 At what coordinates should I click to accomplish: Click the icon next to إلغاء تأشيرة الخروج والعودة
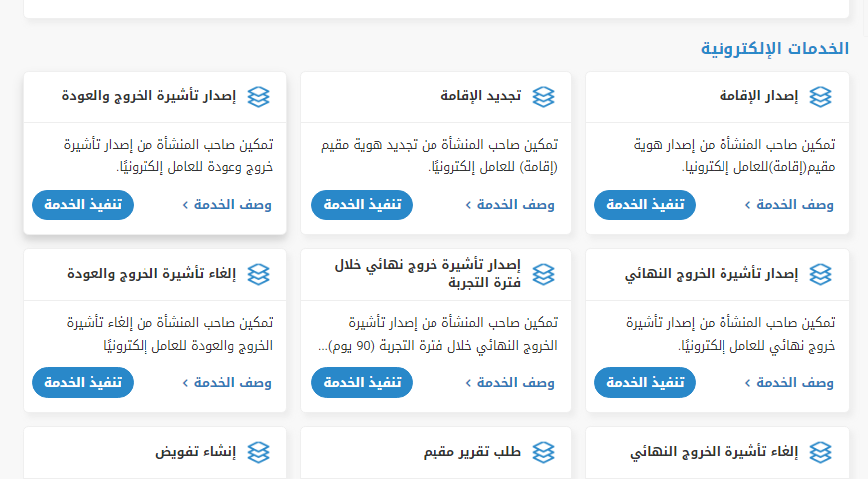(259, 274)
